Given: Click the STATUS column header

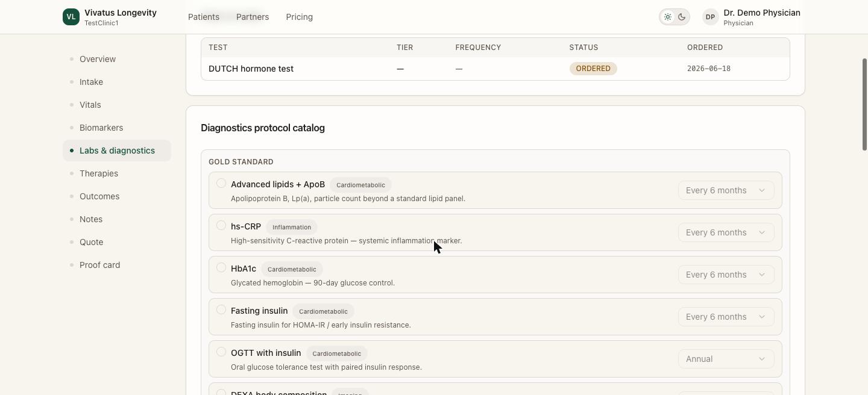Looking at the screenshot, I should (x=583, y=48).
